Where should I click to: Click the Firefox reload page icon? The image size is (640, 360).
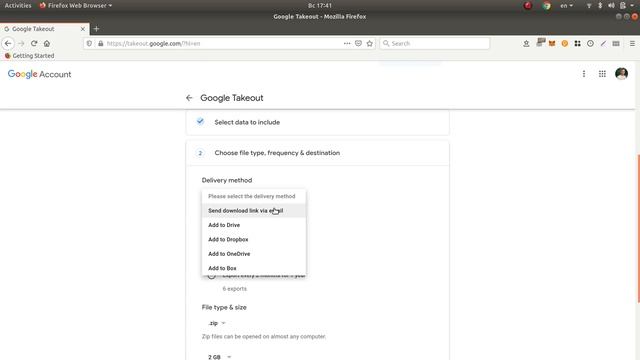[34, 43]
